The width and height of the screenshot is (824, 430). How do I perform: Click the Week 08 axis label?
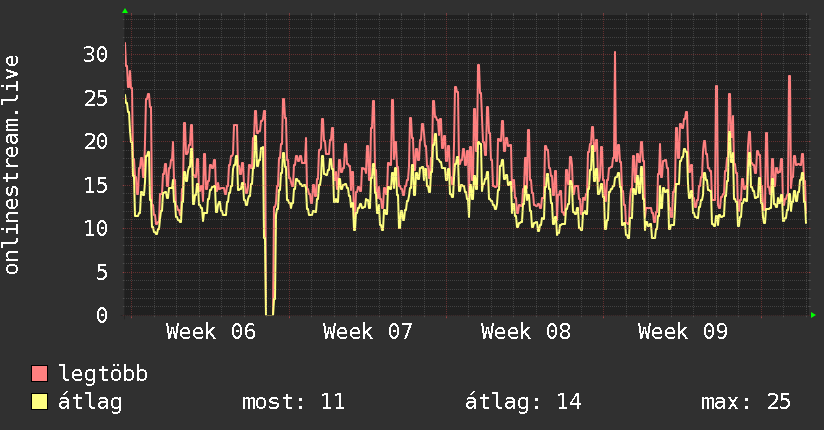pyautogui.click(x=526, y=332)
